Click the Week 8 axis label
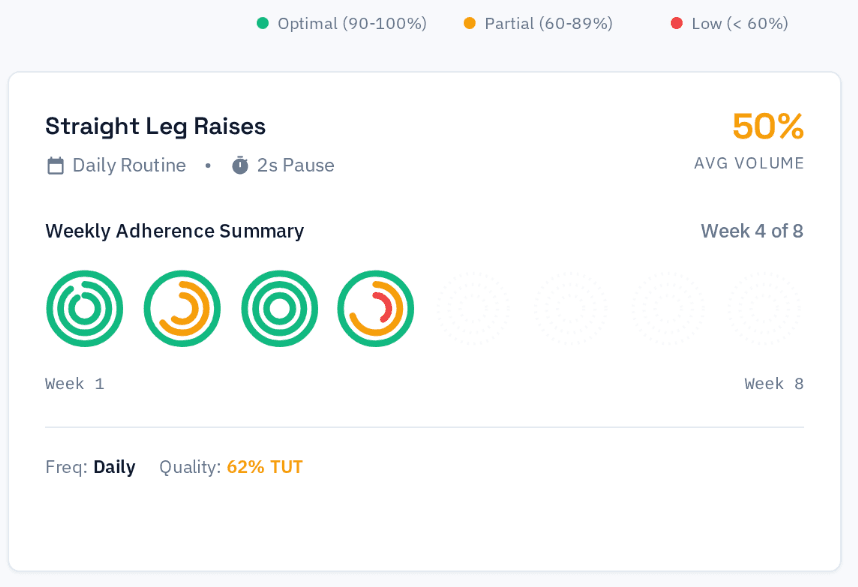The image size is (858, 587). point(773,383)
